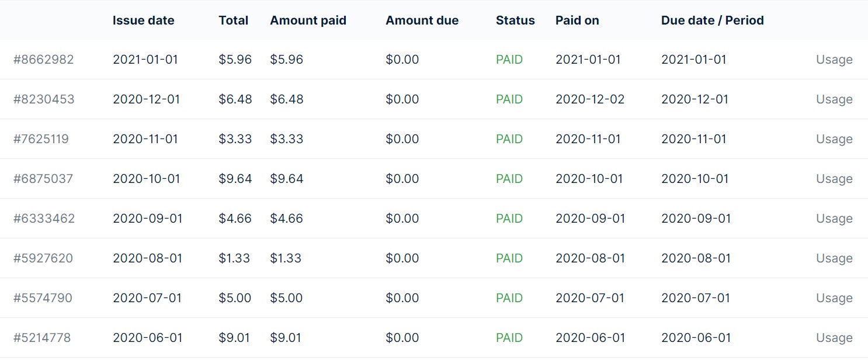Click PAID status of invoice #8230453
The image size is (868, 363).
pyautogui.click(x=509, y=99)
